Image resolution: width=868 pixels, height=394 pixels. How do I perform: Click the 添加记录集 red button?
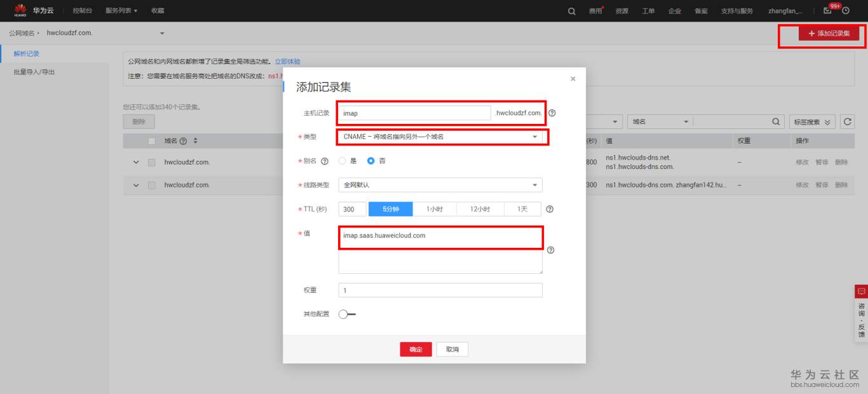click(829, 33)
